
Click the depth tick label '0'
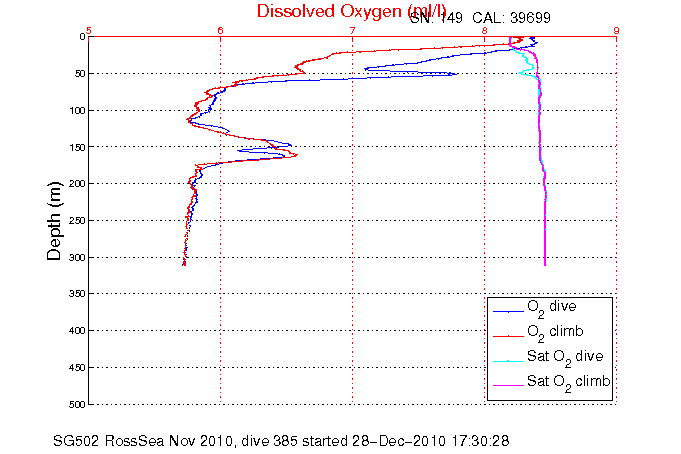pos(82,37)
